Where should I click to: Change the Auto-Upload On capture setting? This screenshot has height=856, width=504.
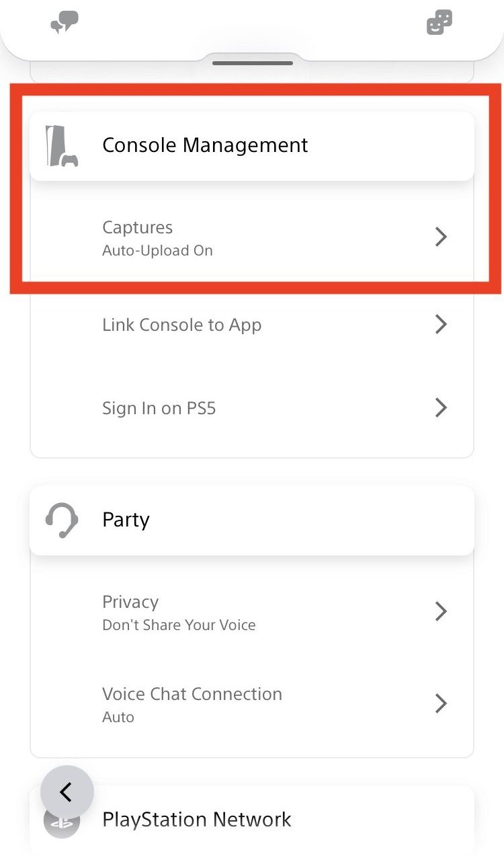[x=157, y=249]
